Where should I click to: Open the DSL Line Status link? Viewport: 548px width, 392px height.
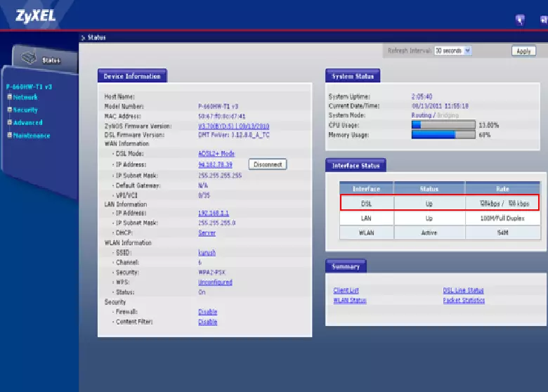463,290
